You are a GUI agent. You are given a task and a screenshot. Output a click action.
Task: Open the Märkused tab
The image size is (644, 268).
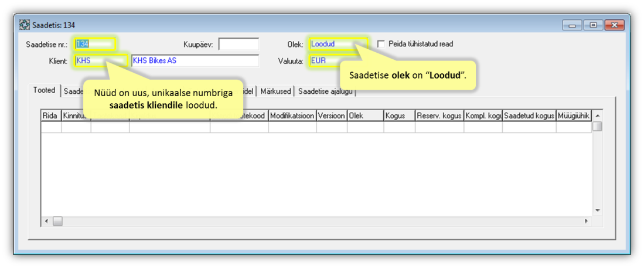tap(275, 91)
